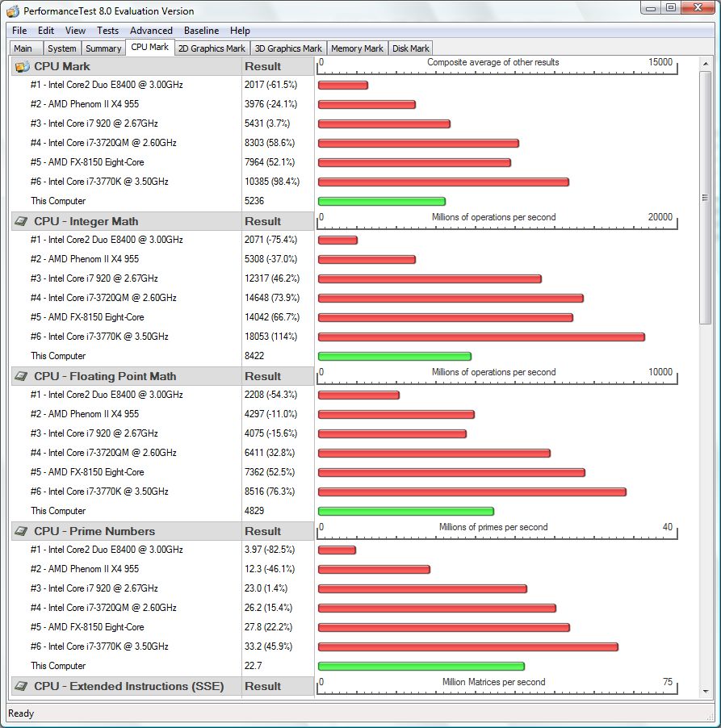Image resolution: width=721 pixels, height=728 pixels.
Task: Open the Help menu
Action: pos(240,31)
